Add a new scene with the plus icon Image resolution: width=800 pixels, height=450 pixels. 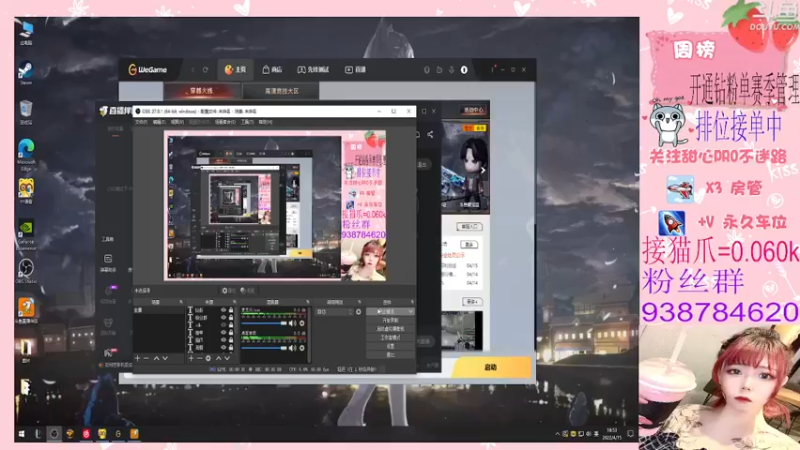click(x=137, y=358)
